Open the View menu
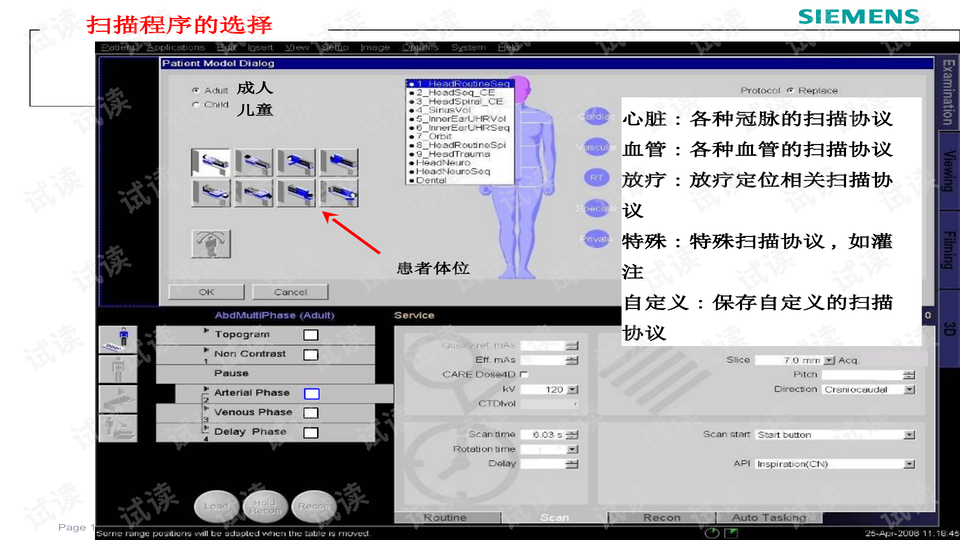The height and width of the screenshot is (540, 960). click(297, 47)
